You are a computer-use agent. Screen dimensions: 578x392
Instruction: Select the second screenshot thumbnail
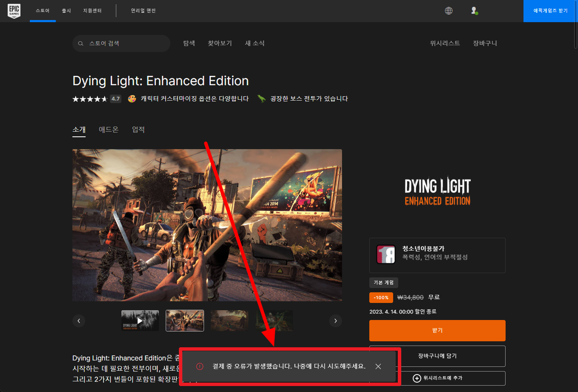pos(185,321)
